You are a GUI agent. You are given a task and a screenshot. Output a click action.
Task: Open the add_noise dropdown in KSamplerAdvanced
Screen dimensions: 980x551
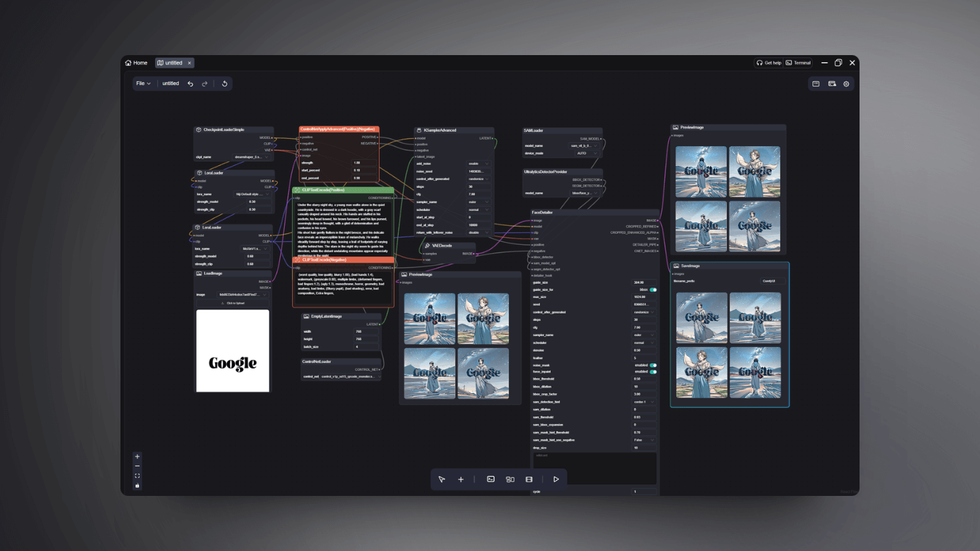coord(478,164)
